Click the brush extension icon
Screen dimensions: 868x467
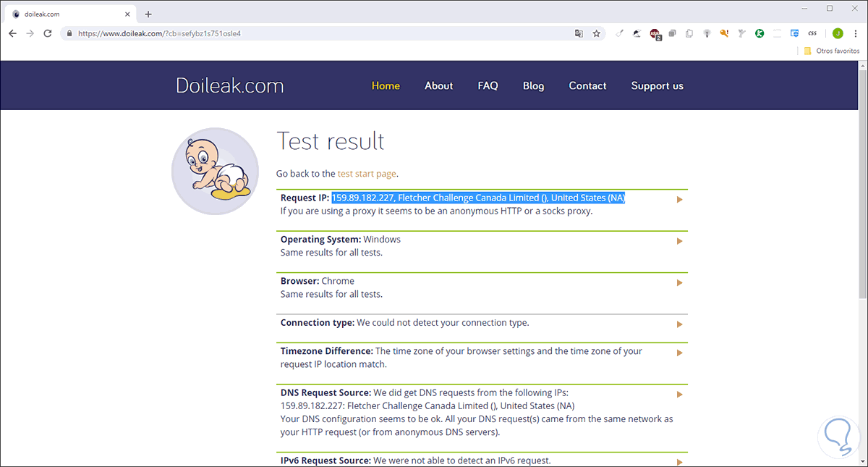click(619, 33)
